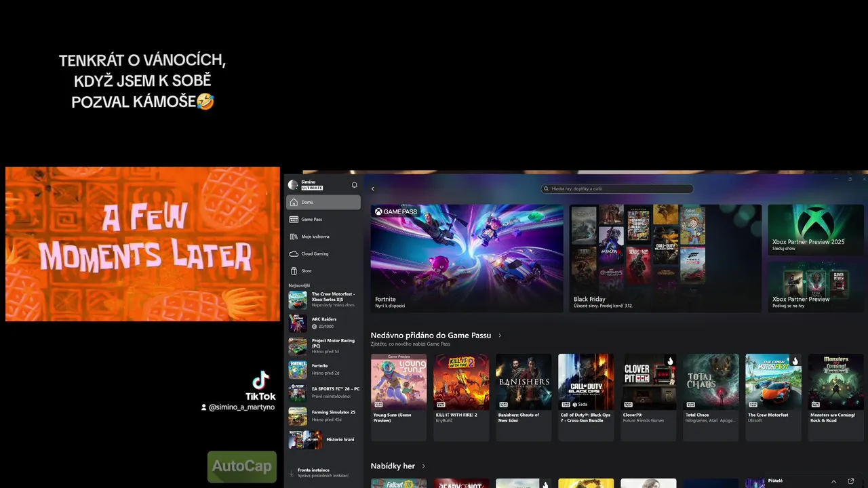
Task: Click 'EA SPORTS FC™ 26 – PC' text
Action: tap(336, 389)
